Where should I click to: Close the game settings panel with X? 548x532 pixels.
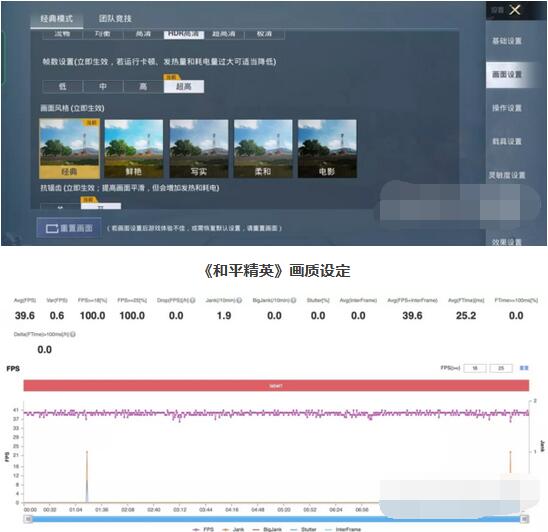pyautogui.click(x=515, y=10)
